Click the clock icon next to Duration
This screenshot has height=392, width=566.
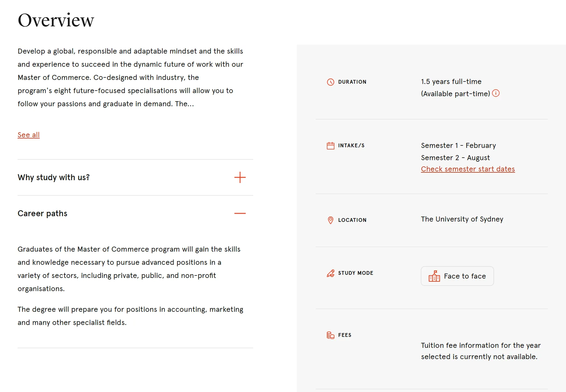330,82
